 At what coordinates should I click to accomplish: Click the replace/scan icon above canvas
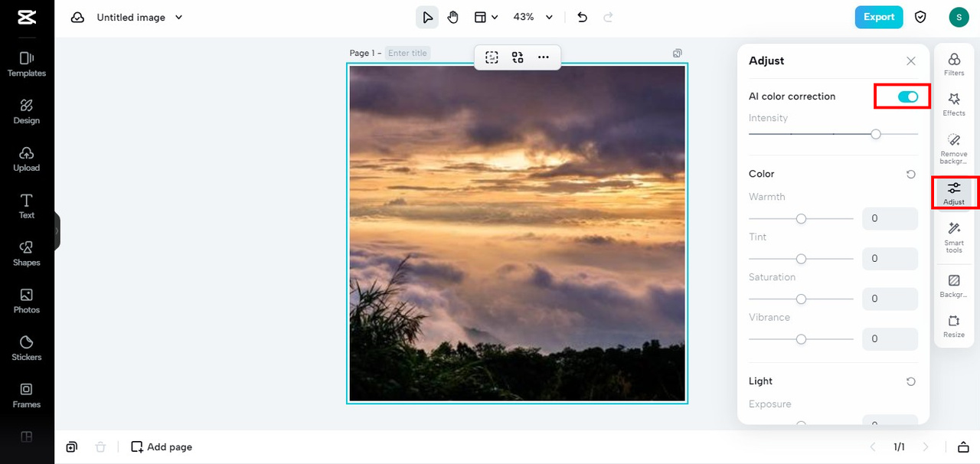click(518, 57)
